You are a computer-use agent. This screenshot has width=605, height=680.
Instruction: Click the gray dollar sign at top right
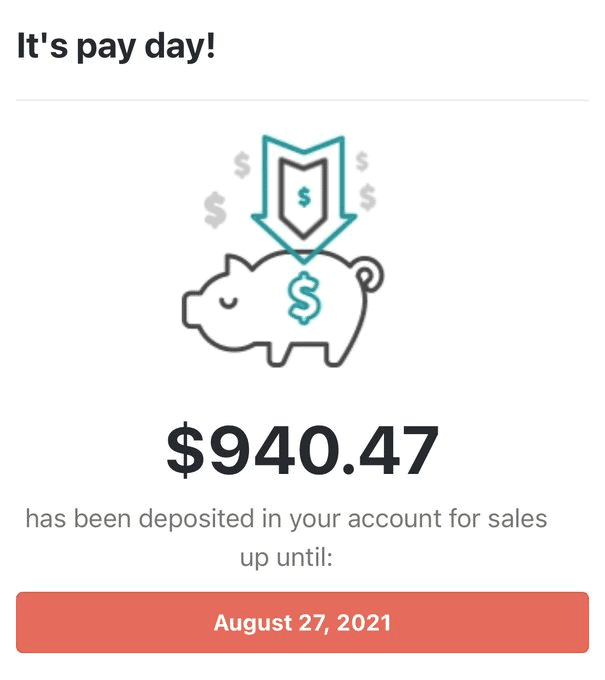pos(362,159)
